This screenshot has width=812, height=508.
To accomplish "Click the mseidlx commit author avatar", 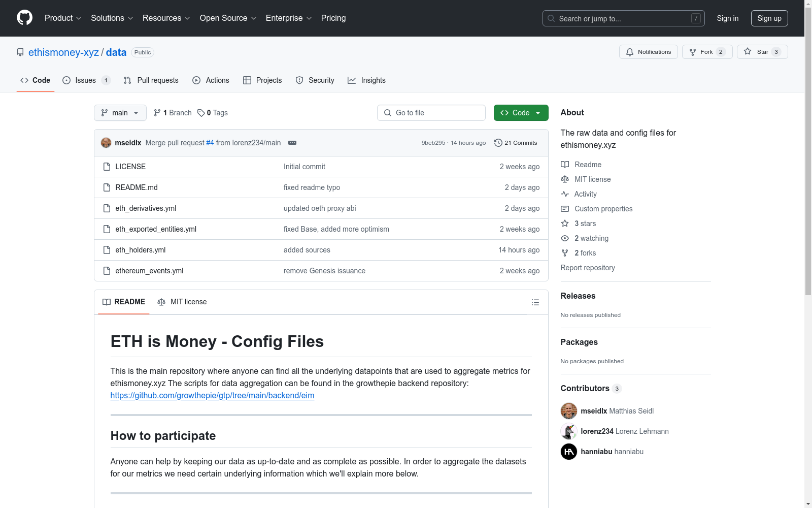I will pyautogui.click(x=106, y=143).
